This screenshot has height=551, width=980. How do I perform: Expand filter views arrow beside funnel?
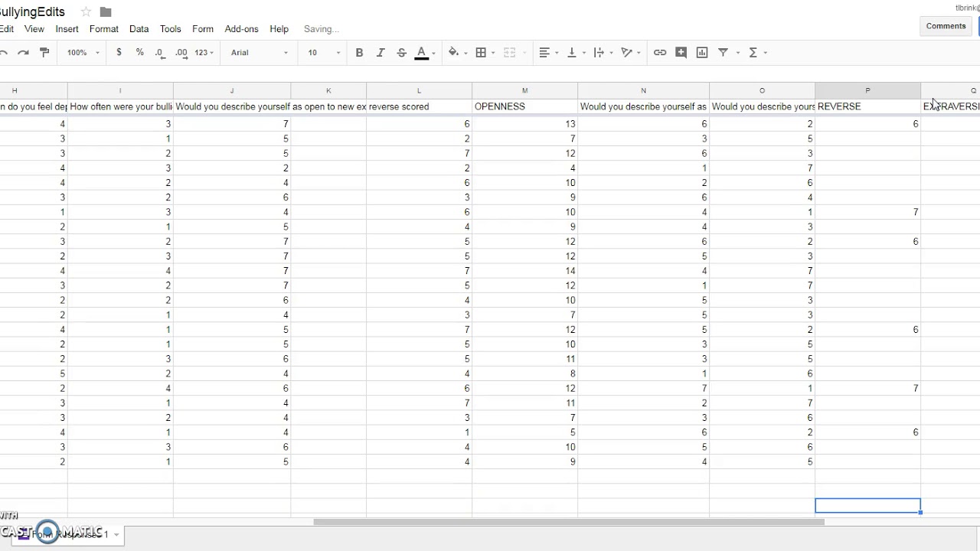pyautogui.click(x=738, y=53)
